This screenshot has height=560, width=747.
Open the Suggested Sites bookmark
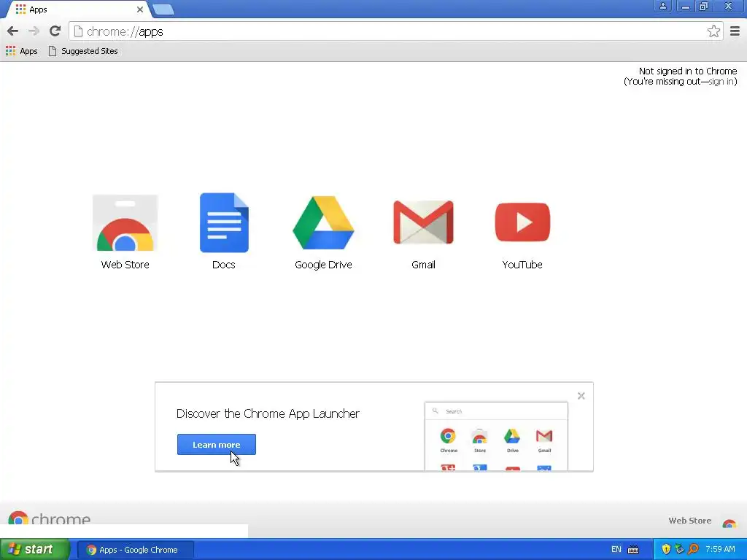pyautogui.click(x=83, y=51)
